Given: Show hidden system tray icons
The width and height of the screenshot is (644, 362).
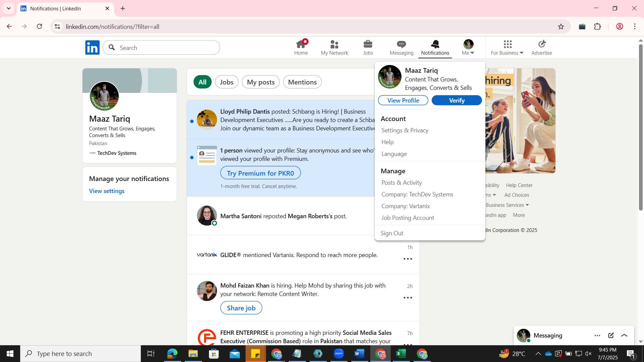Looking at the screenshot, I should click(538, 354).
